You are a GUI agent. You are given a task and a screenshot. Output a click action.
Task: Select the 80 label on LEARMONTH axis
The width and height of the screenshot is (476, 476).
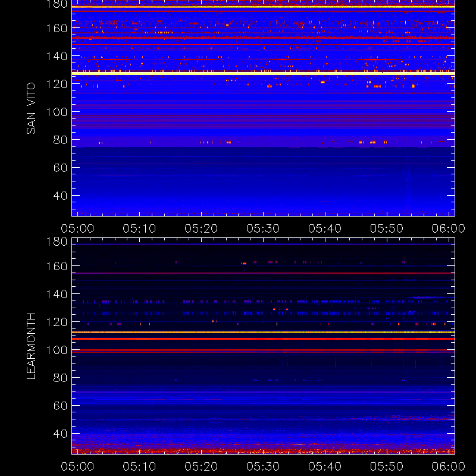(x=60, y=378)
